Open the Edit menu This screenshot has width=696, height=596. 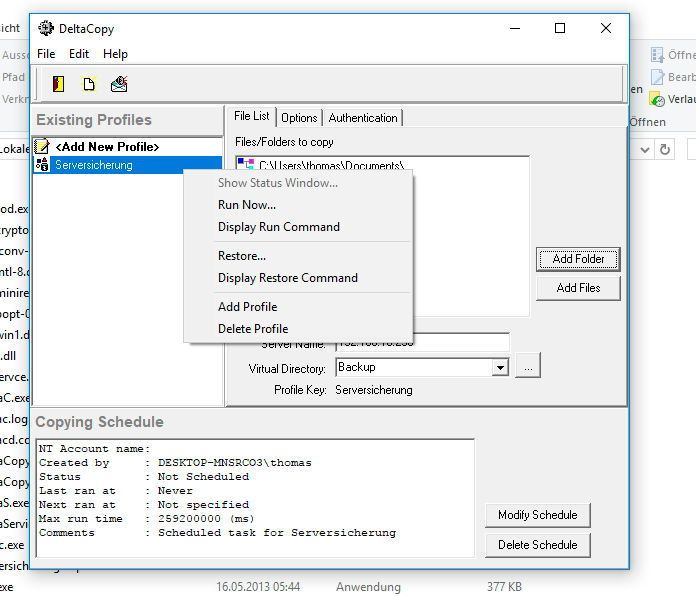(79, 54)
